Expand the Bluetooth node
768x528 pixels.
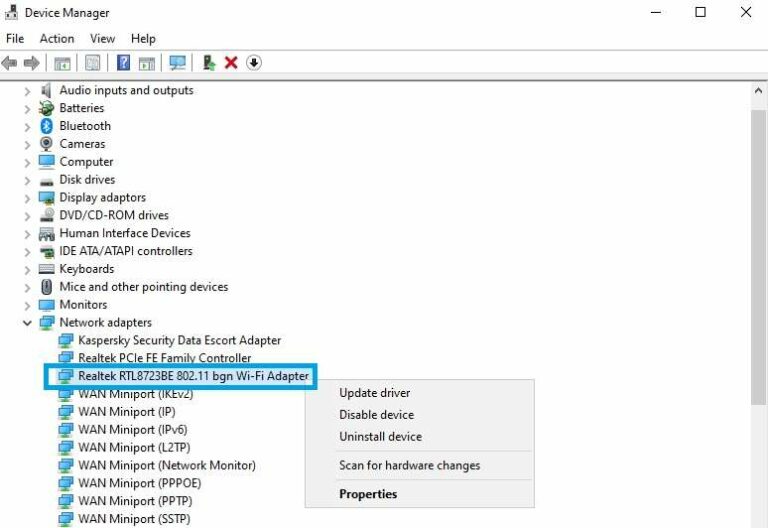(x=27, y=127)
